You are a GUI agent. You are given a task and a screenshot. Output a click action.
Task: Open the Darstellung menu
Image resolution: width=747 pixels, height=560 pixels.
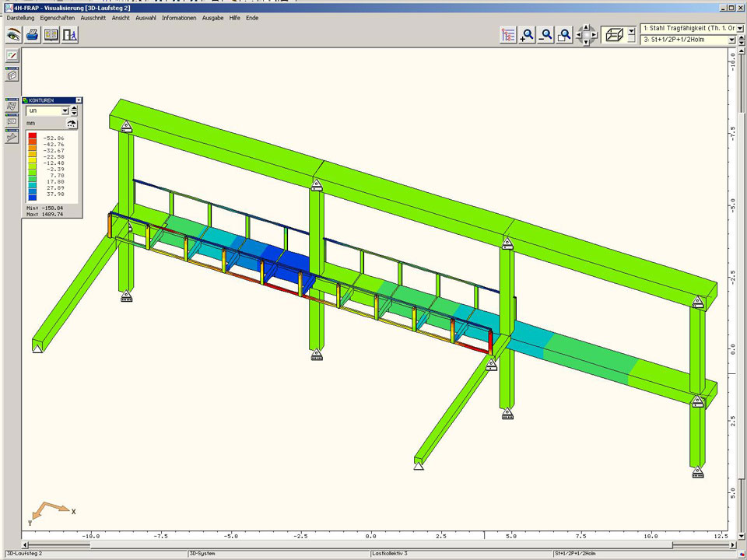click(x=20, y=18)
